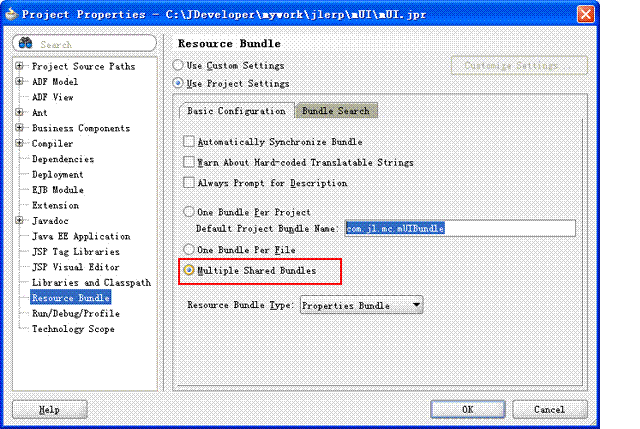Click the Cancel button
640x429 pixels.
[x=550, y=409]
